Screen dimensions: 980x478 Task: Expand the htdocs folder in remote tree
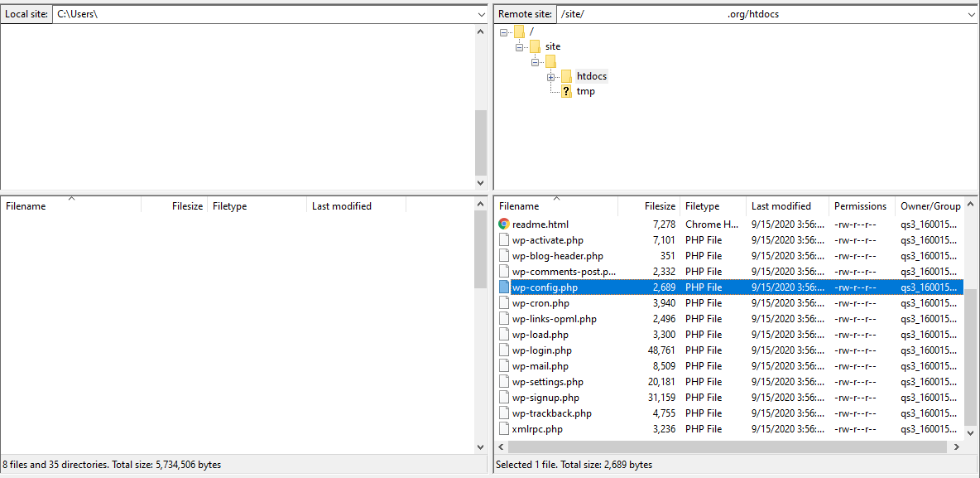point(551,75)
